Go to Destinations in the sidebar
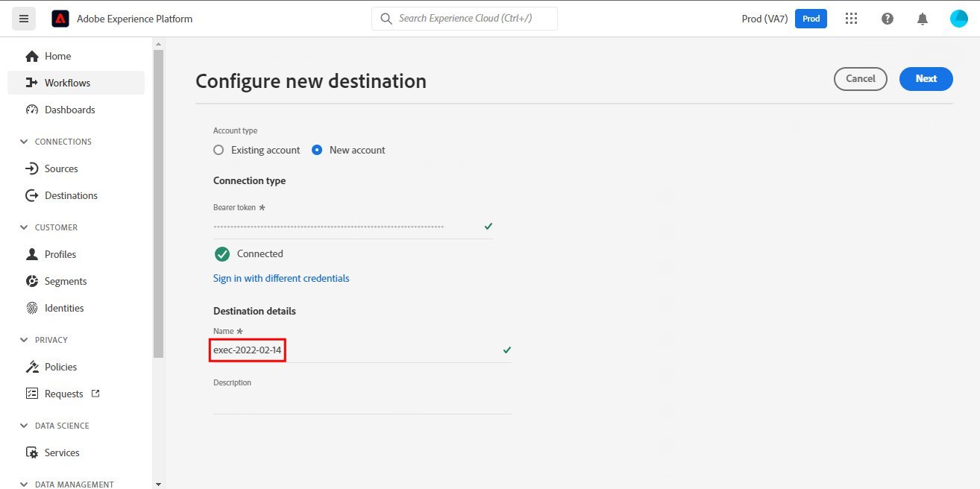The width and height of the screenshot is (980, 489). 71,195
